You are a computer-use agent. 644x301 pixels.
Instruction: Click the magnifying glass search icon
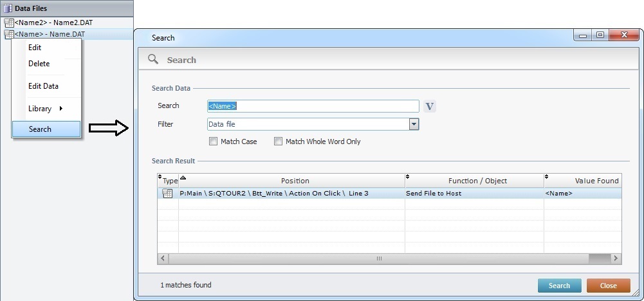[x=153, y=59]
